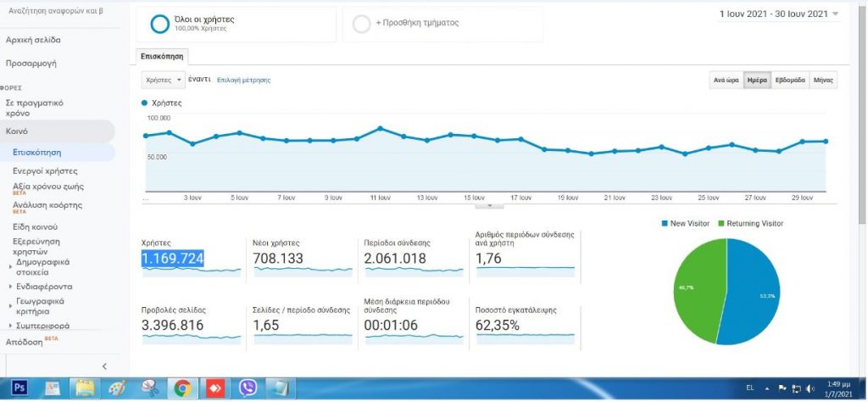868x402 pixels.
Task: Click the Google Chrome taskbar icon
Action: [181, 388]
